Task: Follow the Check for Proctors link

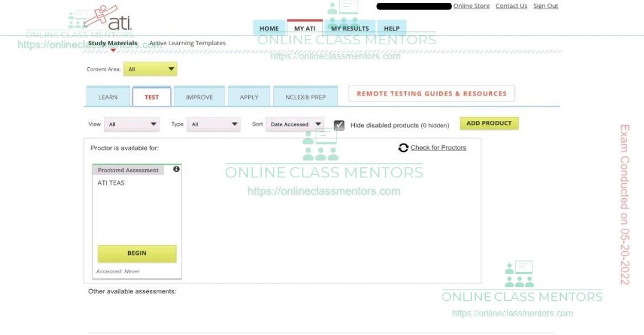Action: point(438,148)
